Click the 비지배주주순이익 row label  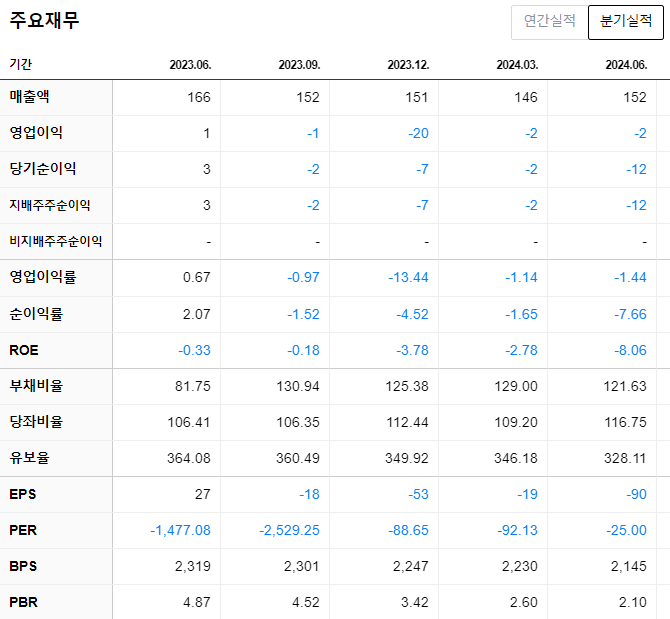(x=56, y=241)
